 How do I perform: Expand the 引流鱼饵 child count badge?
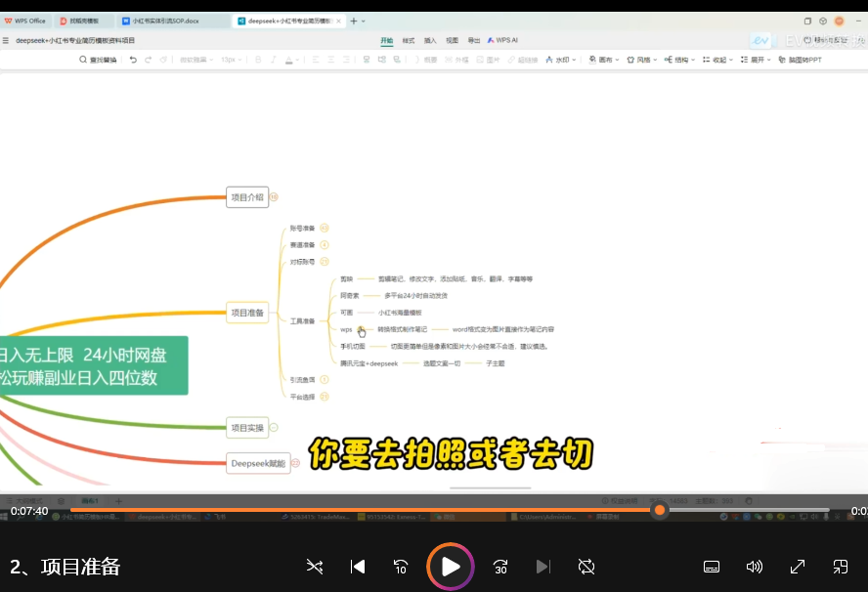325,380
